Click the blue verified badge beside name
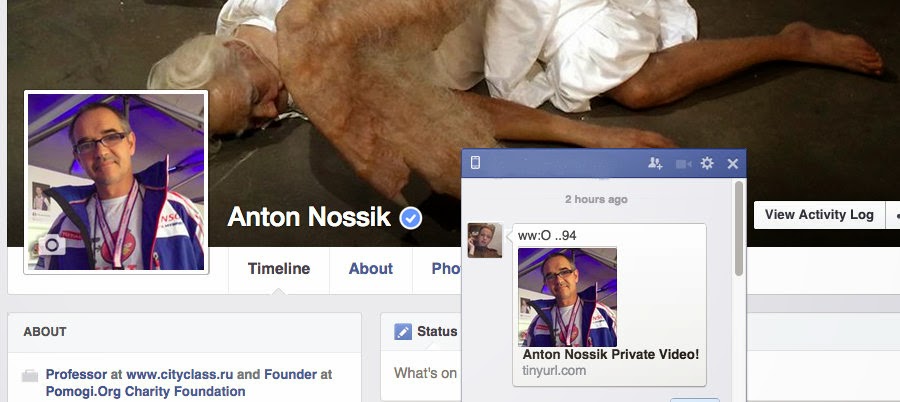The height and width of the screenshot is (402, 900). point(410,218)
